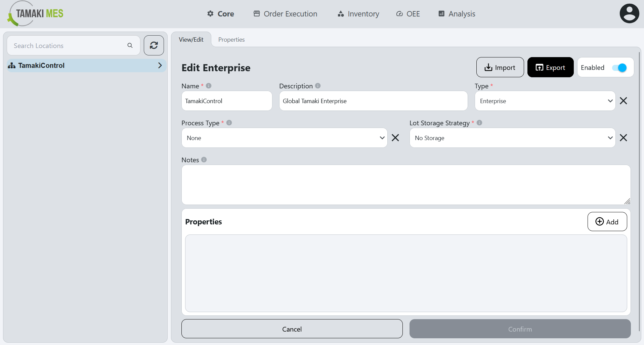Click the search magnifier in Search Locations
This screenshot has width=644, height=345.
130,45
